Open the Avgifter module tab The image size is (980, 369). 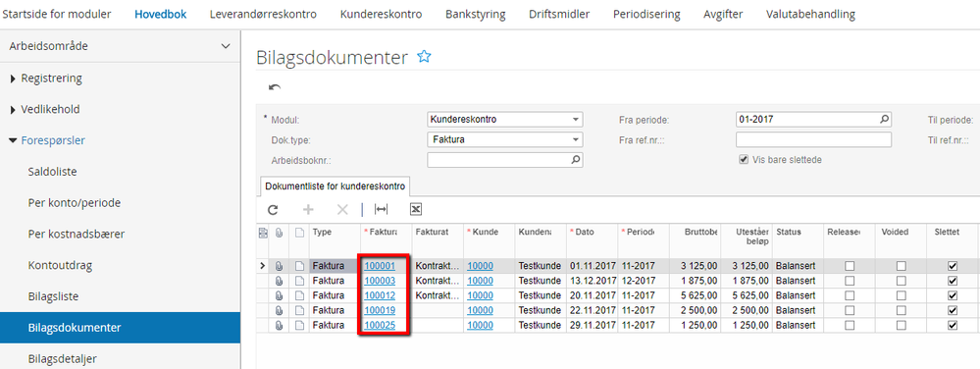click(x=723, y=14)
